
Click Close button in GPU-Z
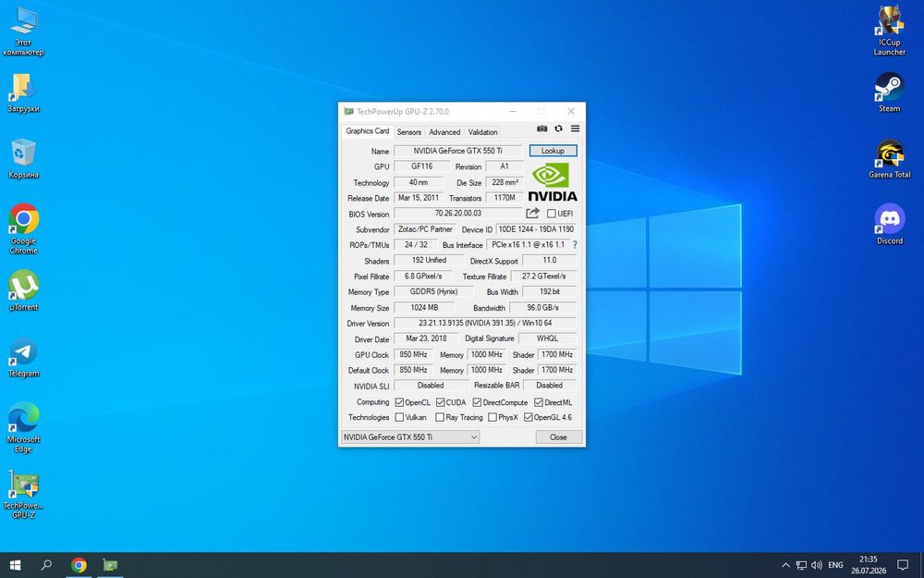pyautogui.click(x=558, y=437)
